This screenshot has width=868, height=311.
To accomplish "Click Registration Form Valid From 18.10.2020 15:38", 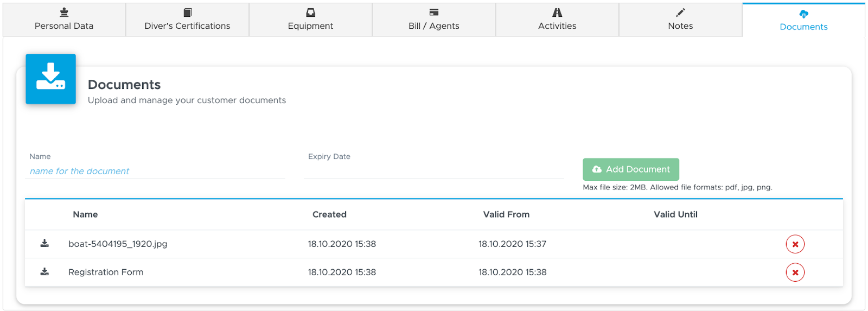I will tap(512, 272).
